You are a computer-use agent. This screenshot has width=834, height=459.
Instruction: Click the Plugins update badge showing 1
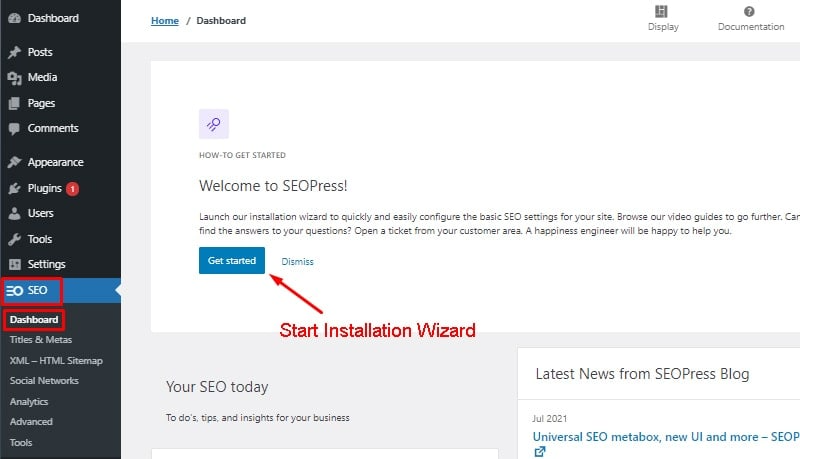coord(72,189)
